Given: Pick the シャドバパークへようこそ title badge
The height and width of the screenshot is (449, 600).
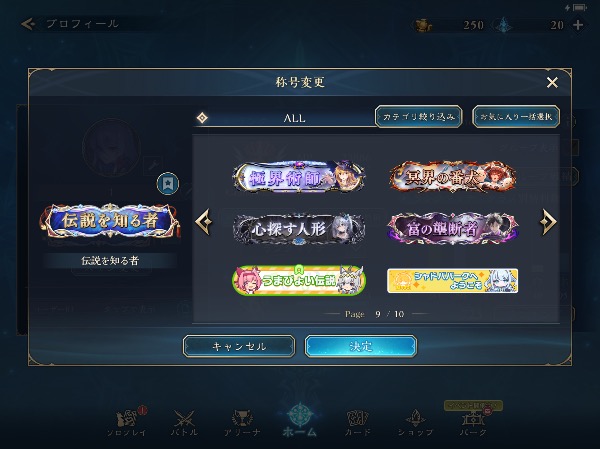Looking at the screenshot, I should point(453,281).
